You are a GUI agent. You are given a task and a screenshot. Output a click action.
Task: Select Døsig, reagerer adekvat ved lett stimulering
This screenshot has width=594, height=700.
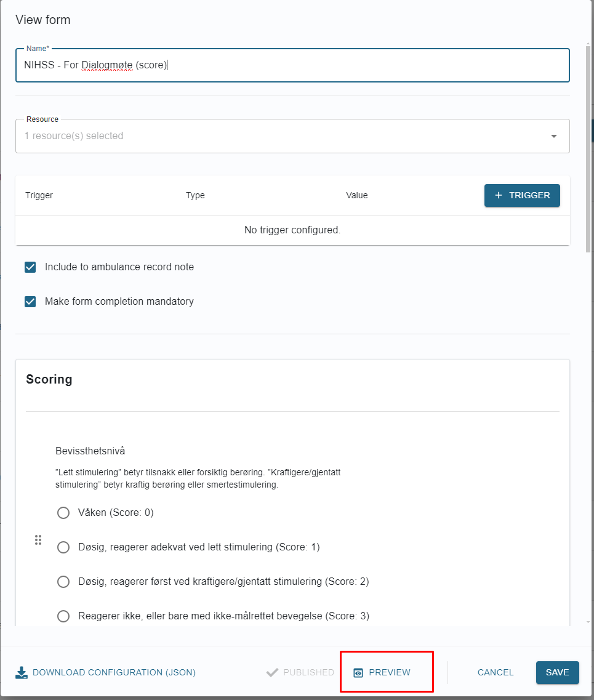point(63,547)
